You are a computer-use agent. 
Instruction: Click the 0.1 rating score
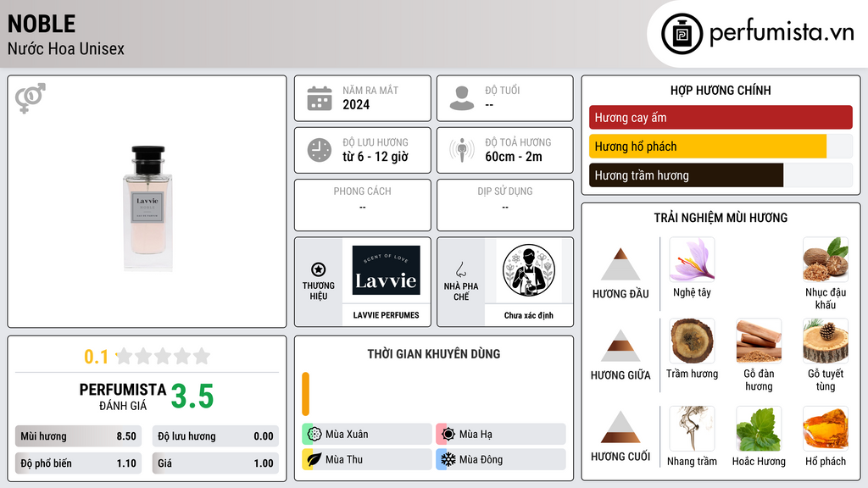pyautogui.click(x=97, y=357)
